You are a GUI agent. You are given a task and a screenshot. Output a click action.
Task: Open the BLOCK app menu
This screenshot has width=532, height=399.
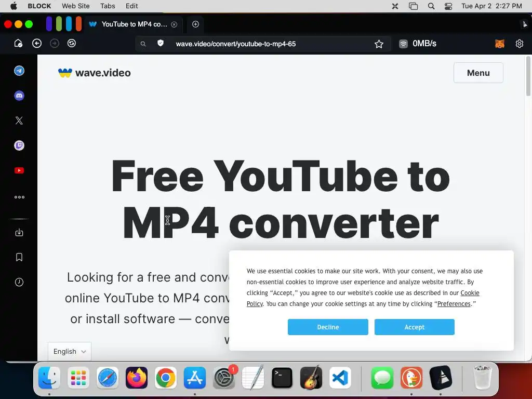39,6
